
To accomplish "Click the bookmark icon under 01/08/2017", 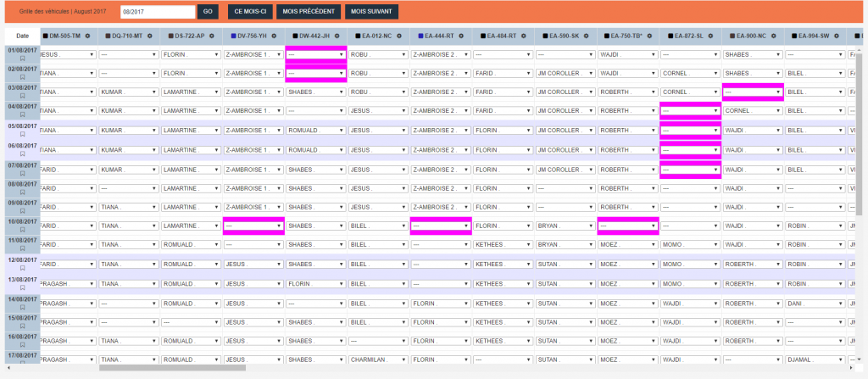I will (x=22, y=59).
